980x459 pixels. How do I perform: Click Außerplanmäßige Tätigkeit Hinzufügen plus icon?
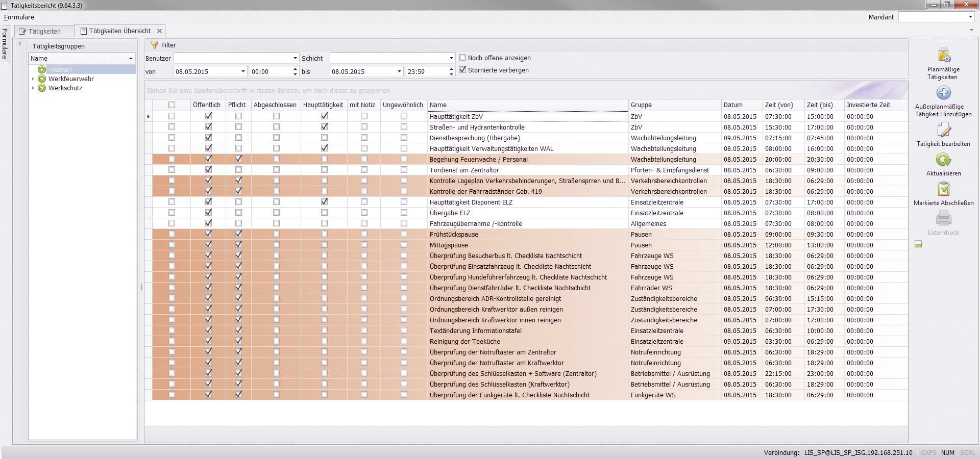[943, 93]
